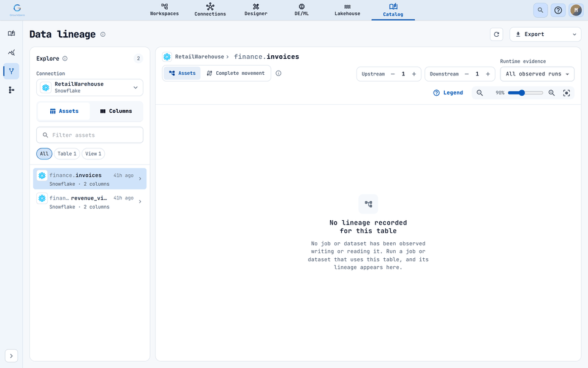Zoom out the lineage canvas
The width and height of the screenshot is (588, 368).
(480, 93)
